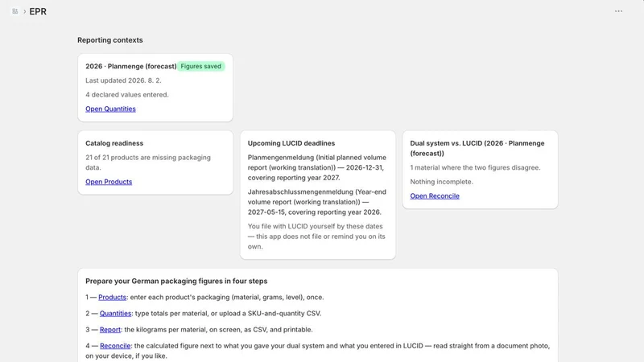Click the apps grid icon in breadcrumb
644x362 pixels.
[15, 11]
